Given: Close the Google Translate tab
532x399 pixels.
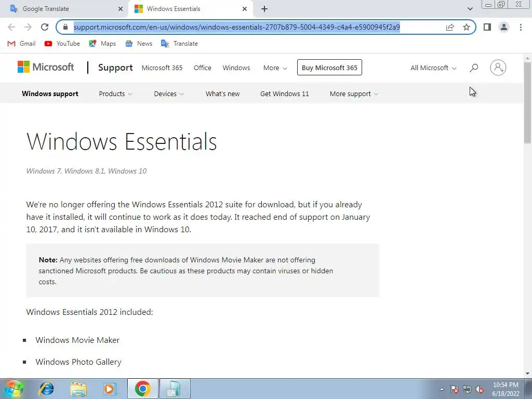Looking at the screenshot, I should pos(121,9).
